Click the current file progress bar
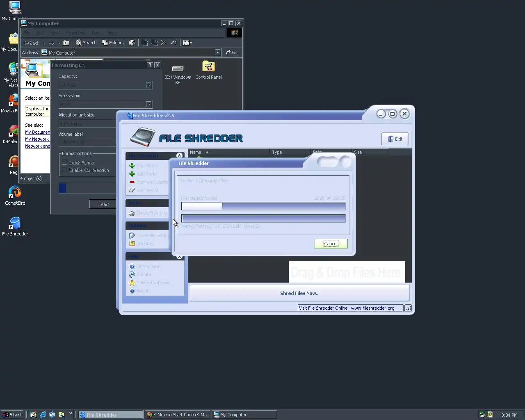The image size is (525, 420). [263, 206]
